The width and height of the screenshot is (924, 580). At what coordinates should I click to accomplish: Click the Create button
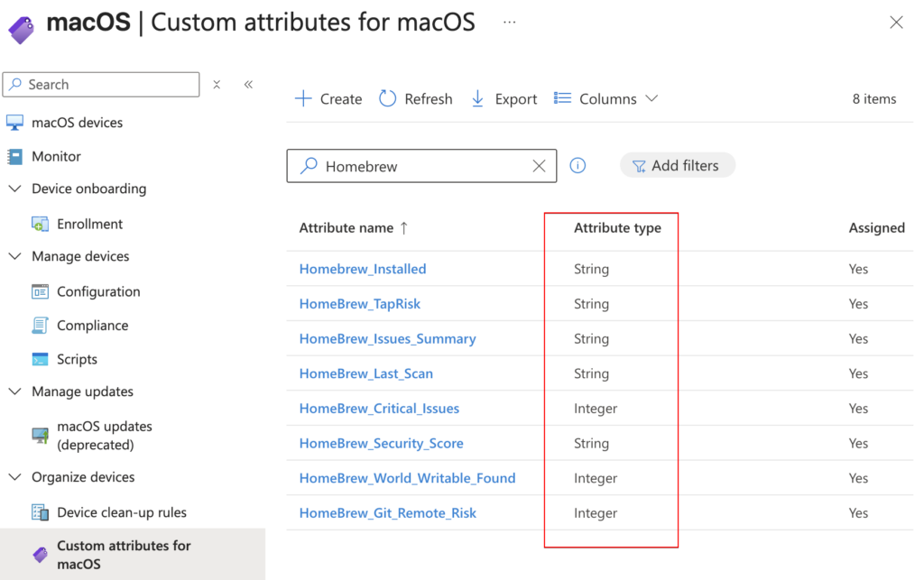point(327,98)
